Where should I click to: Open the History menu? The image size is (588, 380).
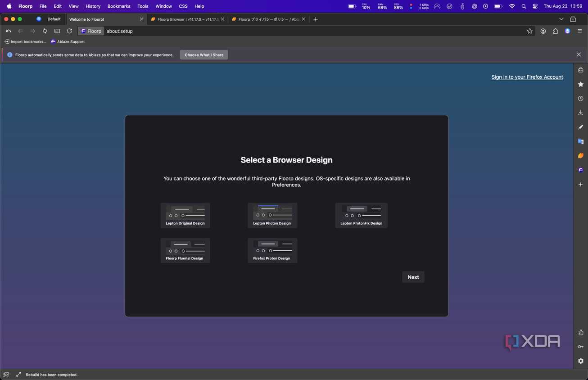tap(93, 6)
